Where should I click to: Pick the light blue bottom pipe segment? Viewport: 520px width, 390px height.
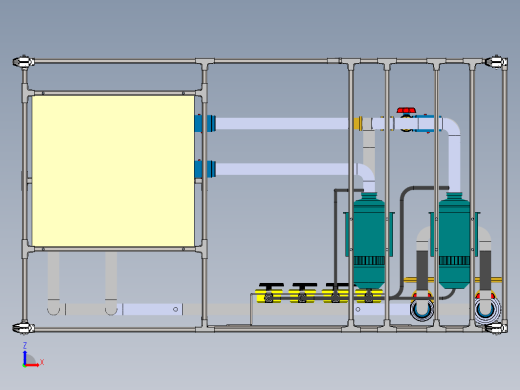[x=152, y=309]
